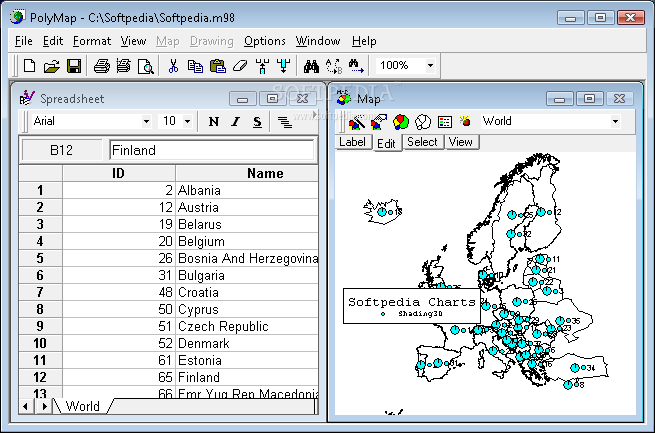Save the map with the floppy disk icon
Viewport: 655px width, 433px height.
74,66
